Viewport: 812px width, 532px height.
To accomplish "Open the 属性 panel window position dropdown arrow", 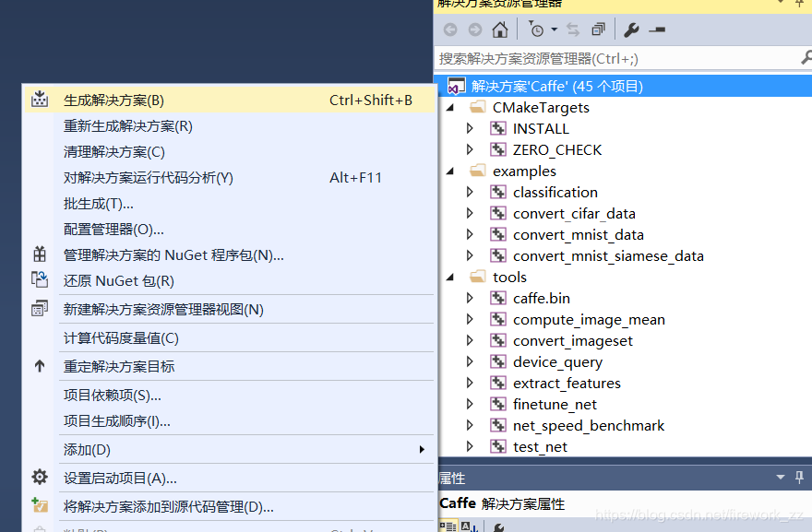I will pyautogui.click(x=781, y=478).
